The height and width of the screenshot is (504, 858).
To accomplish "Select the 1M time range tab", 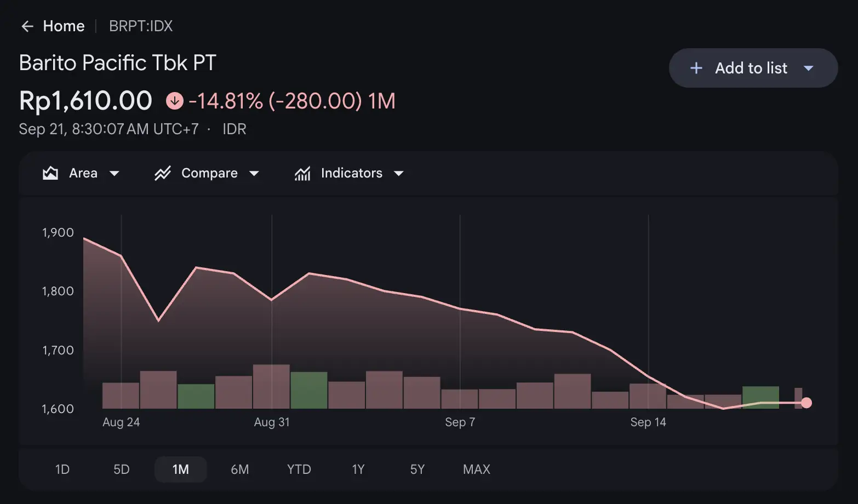I will click(181, 469).
